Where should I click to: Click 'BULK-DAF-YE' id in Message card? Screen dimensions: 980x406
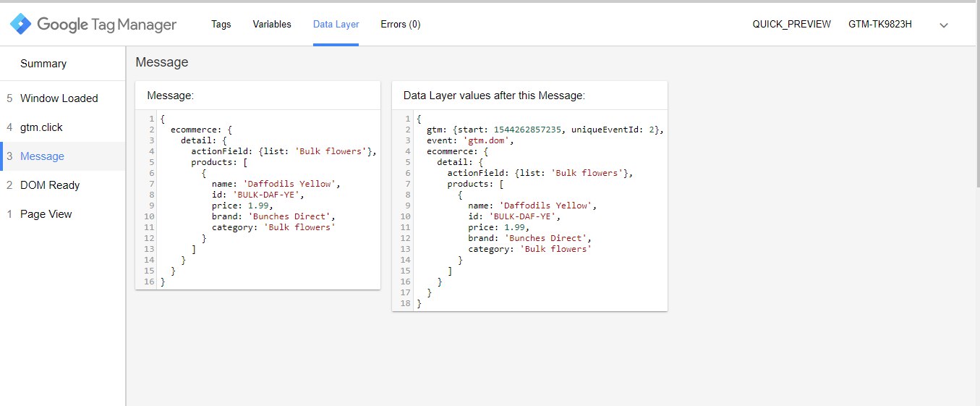(265, 195)
